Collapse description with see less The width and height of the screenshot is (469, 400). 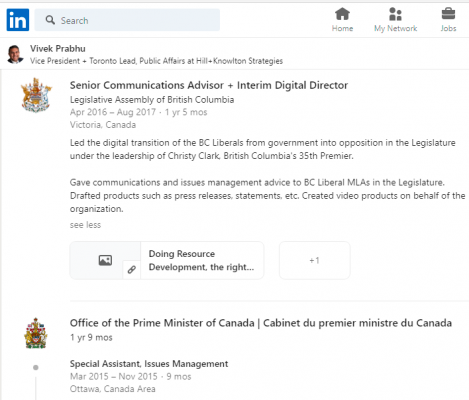pyautogui.click(x=85, y=225)
